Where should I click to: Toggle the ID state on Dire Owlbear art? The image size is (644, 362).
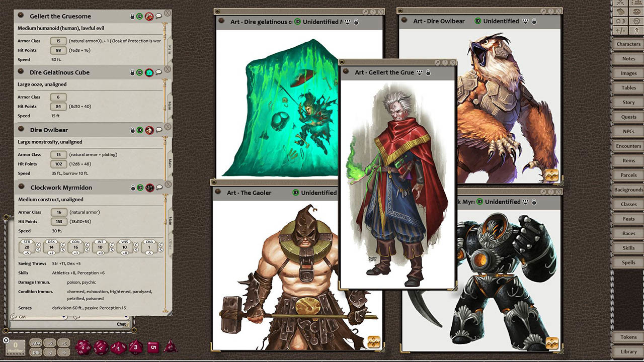coord(478,21)
